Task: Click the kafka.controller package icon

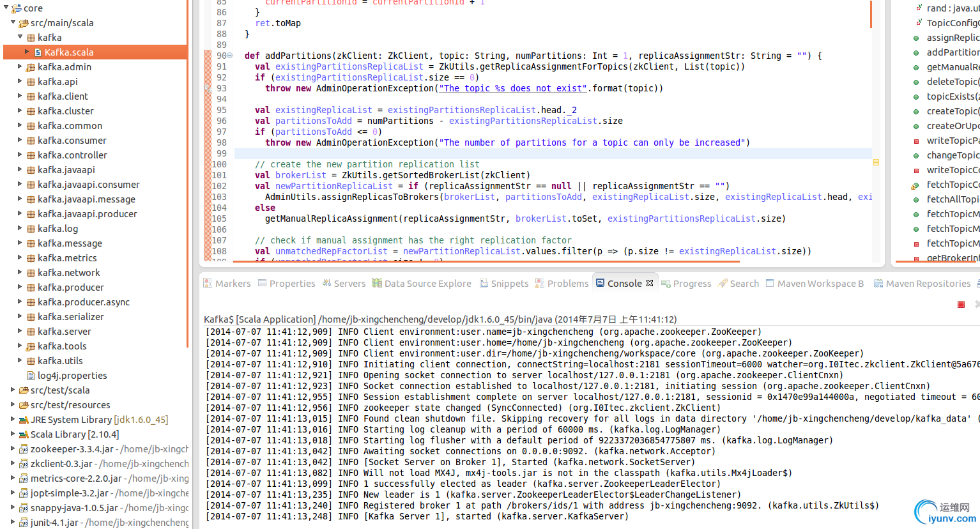Action: pyautogui.click(x=31, y=155)
